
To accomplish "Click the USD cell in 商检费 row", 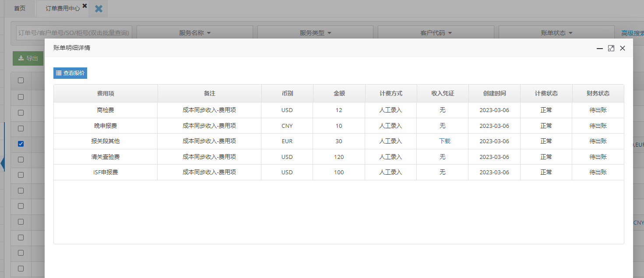I will [287, 110].
